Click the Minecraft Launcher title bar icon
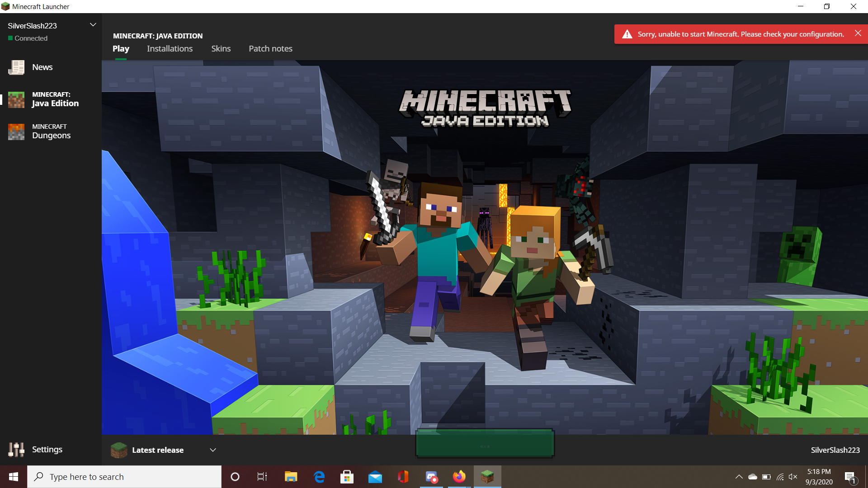This screenshot has height=488, width=868. pyautogui.click(x=5, y=6)
